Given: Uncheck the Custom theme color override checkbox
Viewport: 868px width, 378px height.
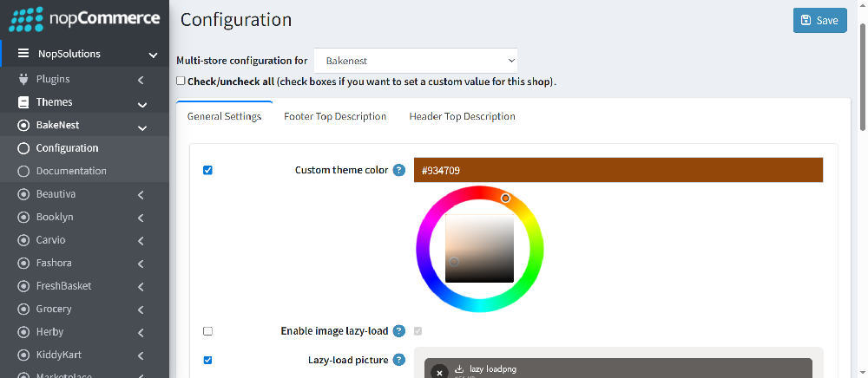Looking at the screenshot, I should tap(207, 170).
